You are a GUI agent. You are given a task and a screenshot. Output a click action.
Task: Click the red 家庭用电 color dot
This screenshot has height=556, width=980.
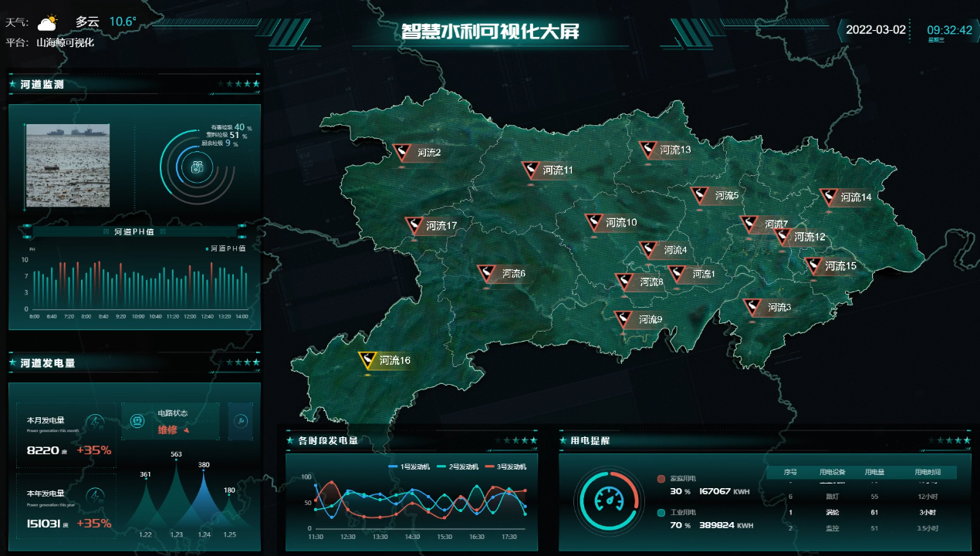661,479
